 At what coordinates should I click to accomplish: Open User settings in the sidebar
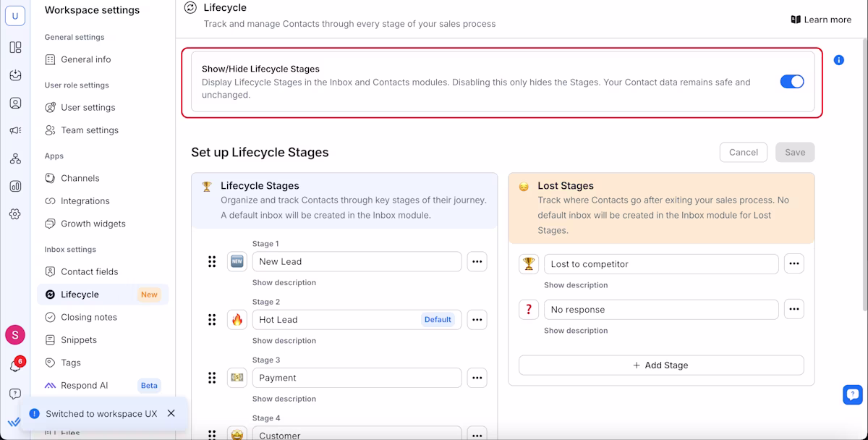click(x=103, y=107)
